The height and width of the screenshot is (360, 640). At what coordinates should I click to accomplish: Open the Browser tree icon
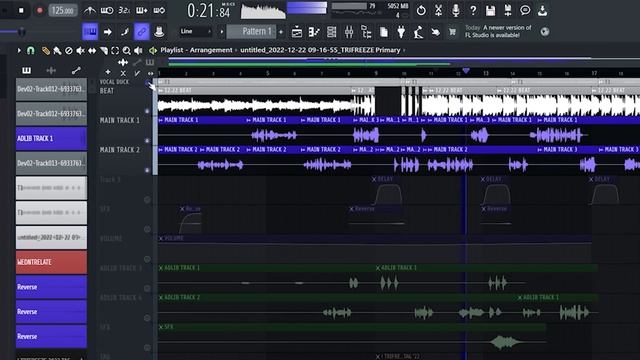coord(366,31)
